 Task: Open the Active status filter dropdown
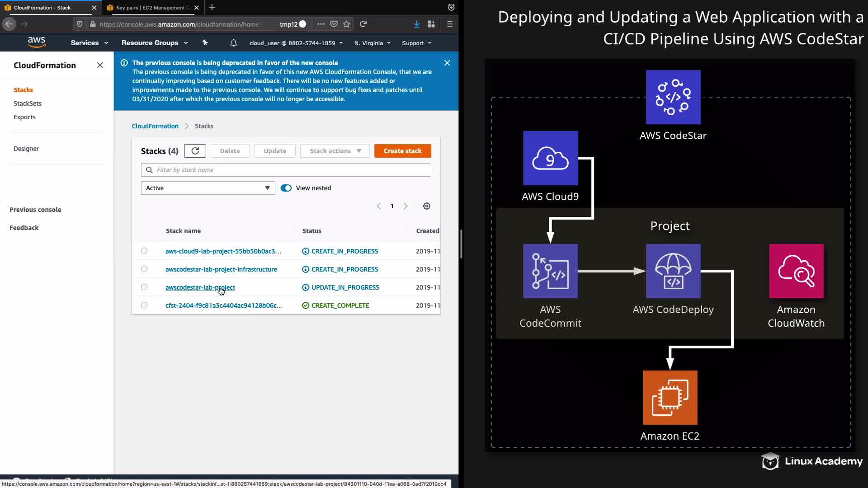(x=208, y=188)
